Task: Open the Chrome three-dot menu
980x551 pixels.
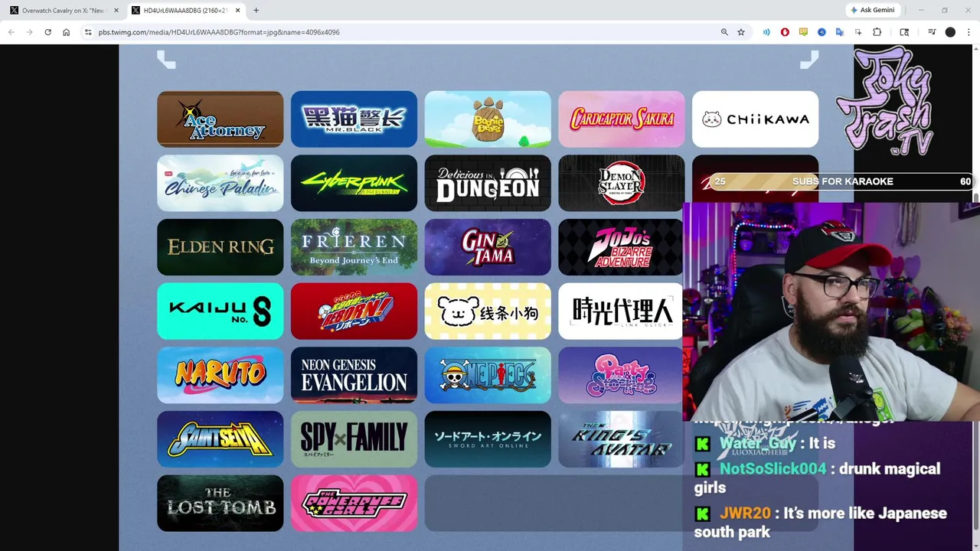Action: pos(969,32)
